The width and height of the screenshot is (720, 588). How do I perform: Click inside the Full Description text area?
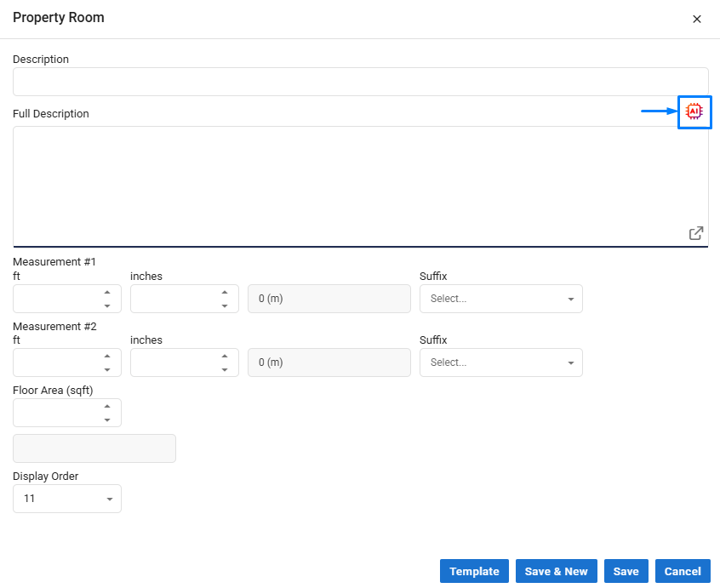361,186
